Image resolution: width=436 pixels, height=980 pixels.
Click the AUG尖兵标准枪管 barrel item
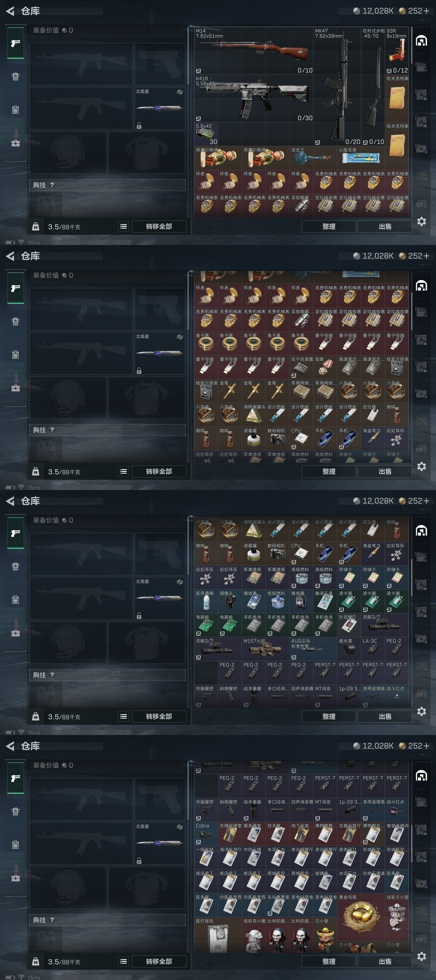[313, 649]
